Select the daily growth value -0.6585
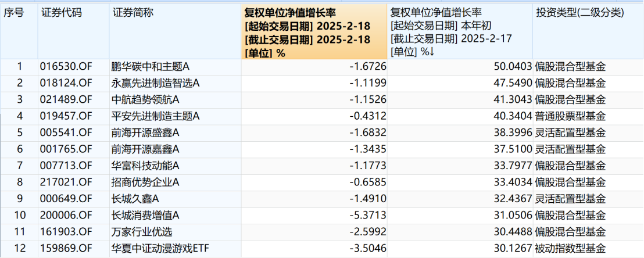The width and height of the screenshot is (644, 258). pyautogui.click(x=368, y=182)
